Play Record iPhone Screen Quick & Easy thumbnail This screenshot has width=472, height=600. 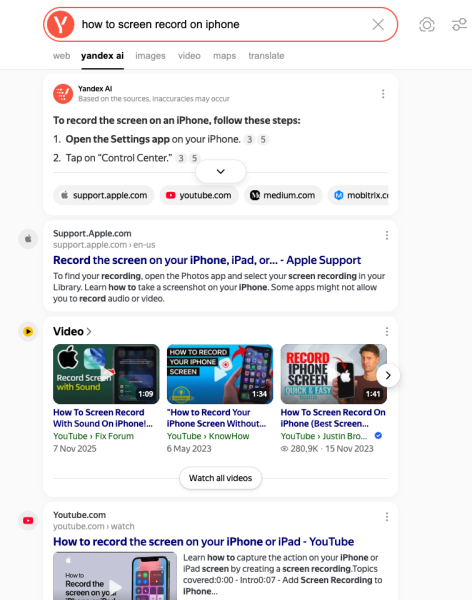[x=333, y=374]
